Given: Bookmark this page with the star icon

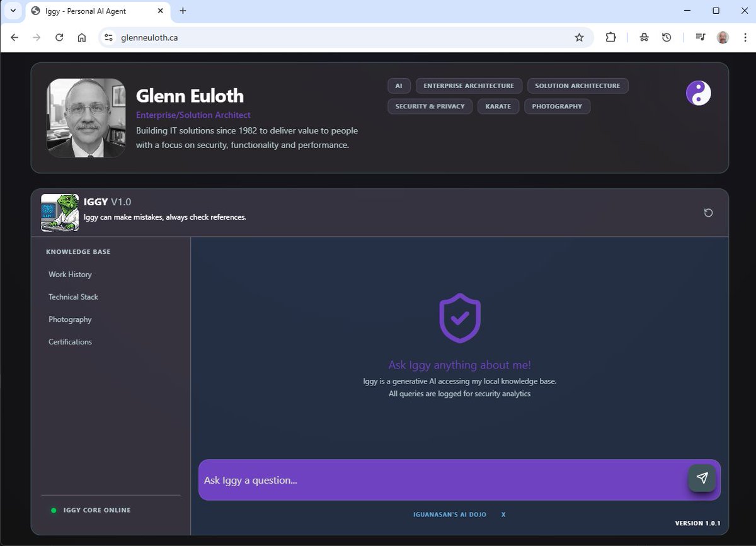Looking at the screenshot, I should (x=579, y=38).
